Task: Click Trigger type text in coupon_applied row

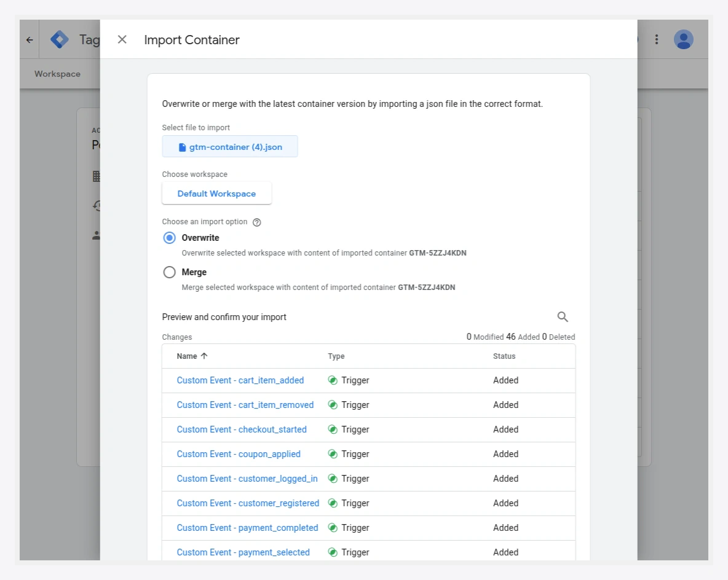Action: pyautogui.click(x=355, y=454)
